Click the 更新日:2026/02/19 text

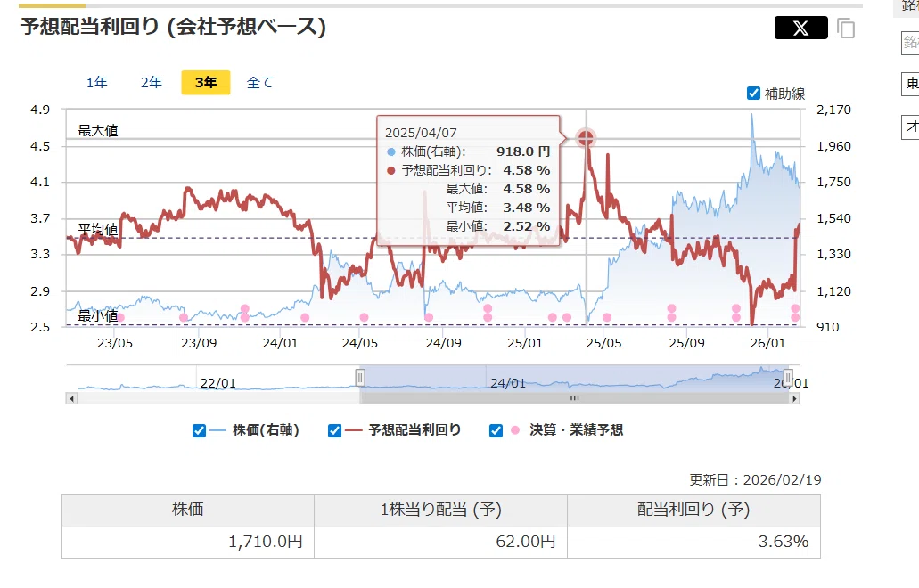(755, 479)
